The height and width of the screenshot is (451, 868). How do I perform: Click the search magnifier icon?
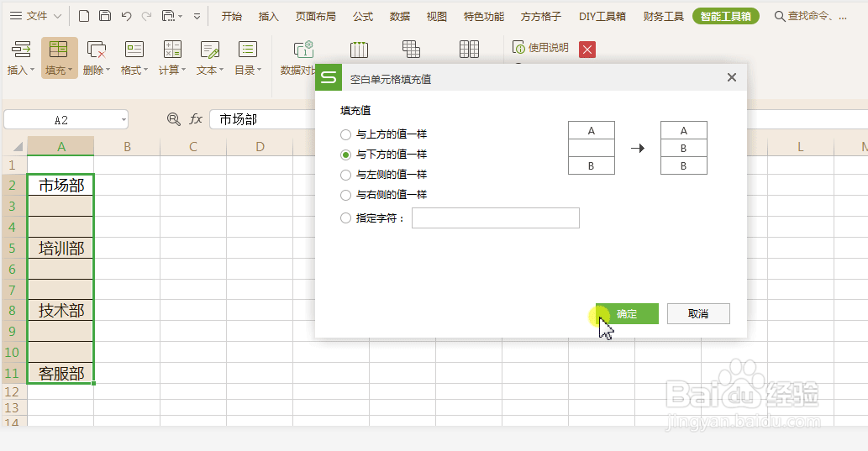[x=780, y=17]
